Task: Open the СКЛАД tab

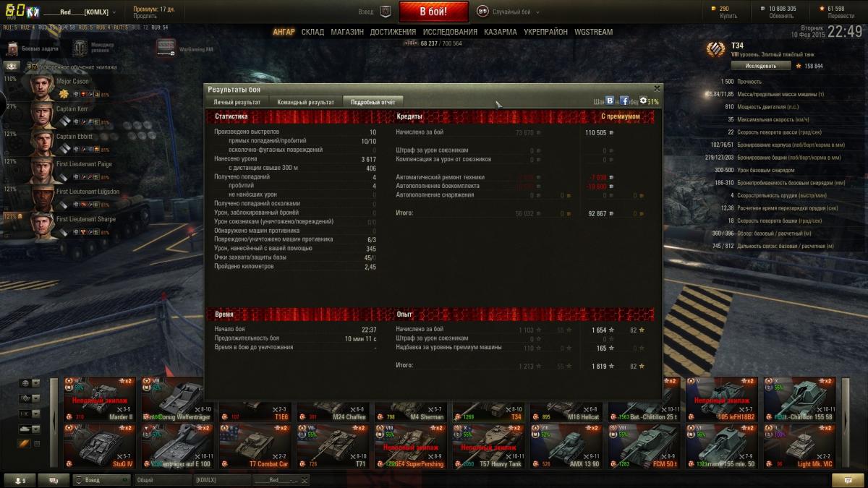Action: point(312,32)
